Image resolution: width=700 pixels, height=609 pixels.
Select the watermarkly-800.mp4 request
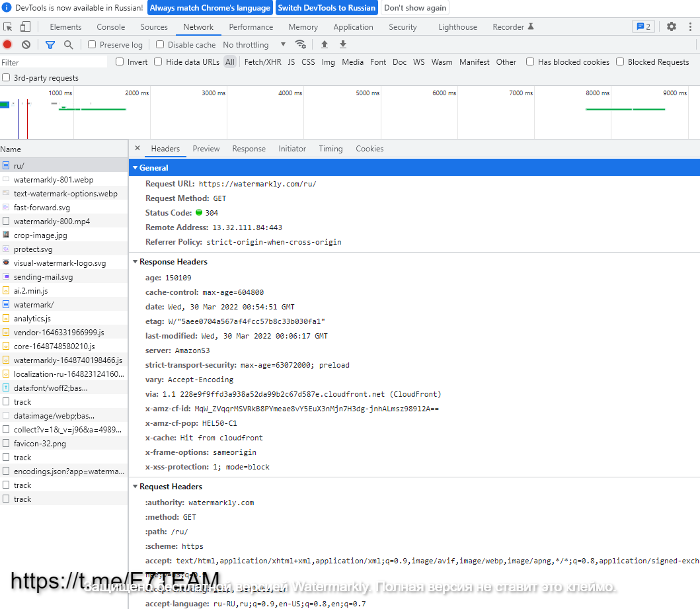64,222
